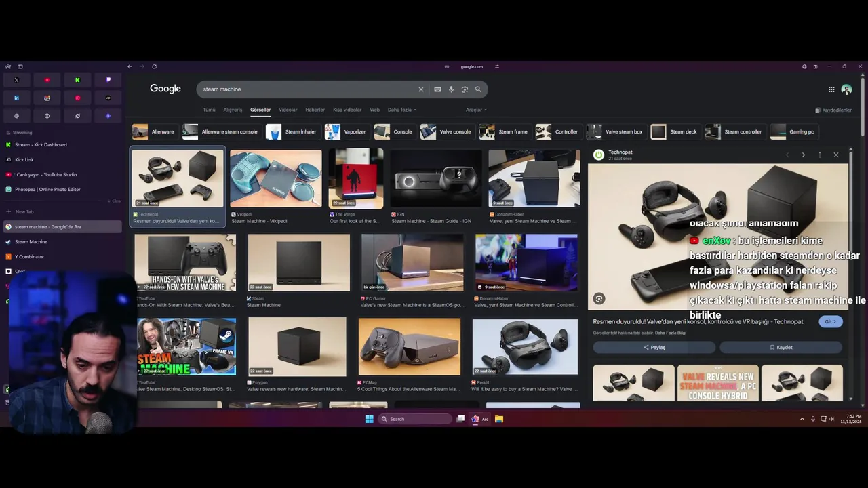The image size is (868, 488).
Task: Filter by Alienware steam console chip
Action: (221, 131)
